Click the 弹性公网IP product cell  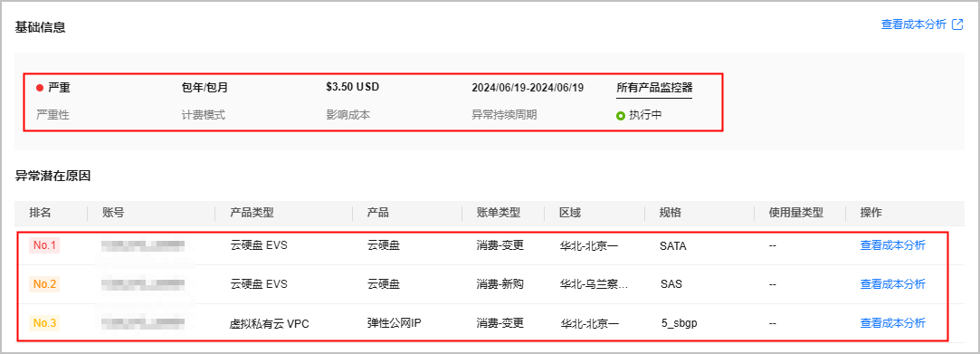point(394,322)
